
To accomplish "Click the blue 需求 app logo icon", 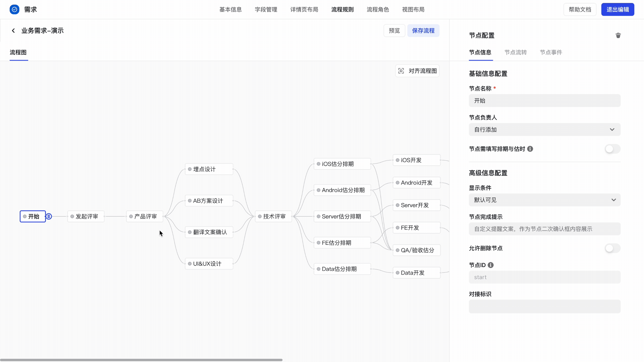I will click(x=14, y=10).
